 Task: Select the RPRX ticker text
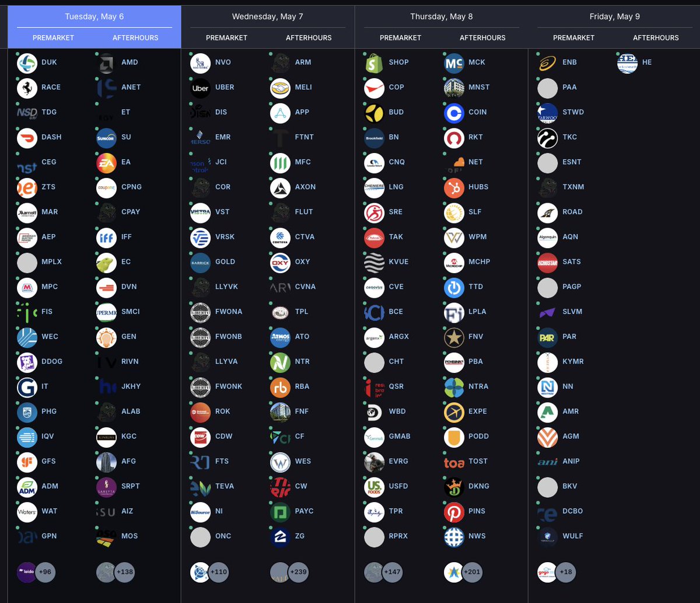click(x=398, y=536)
